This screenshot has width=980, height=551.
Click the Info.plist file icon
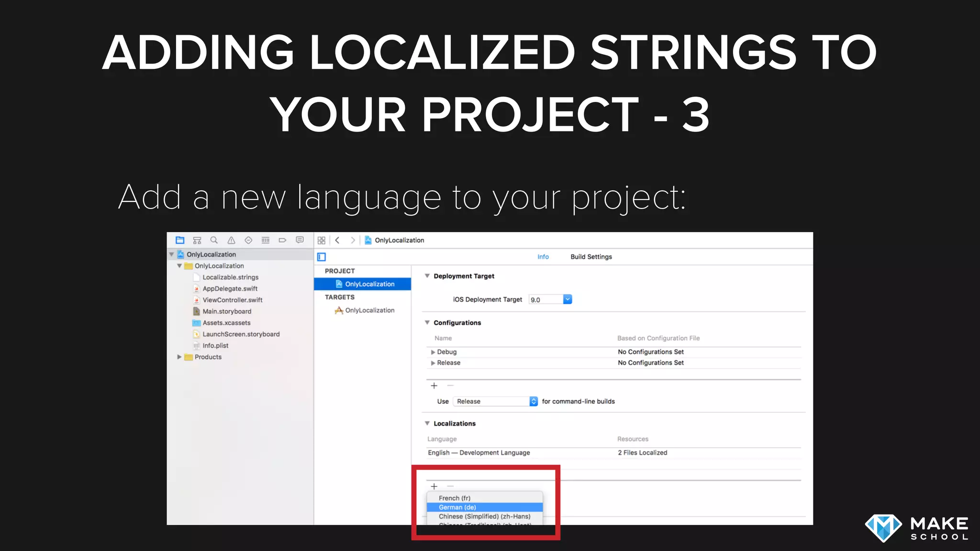(196, 345)
